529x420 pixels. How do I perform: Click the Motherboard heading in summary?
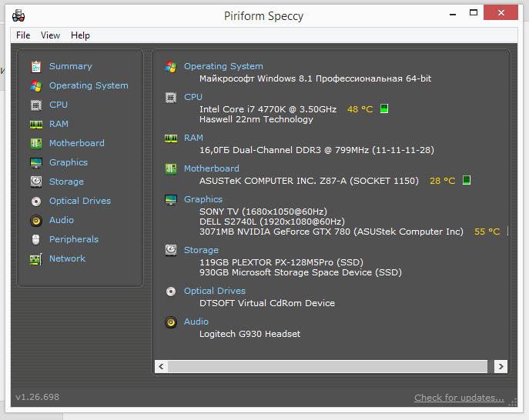(x=212, y=168)
